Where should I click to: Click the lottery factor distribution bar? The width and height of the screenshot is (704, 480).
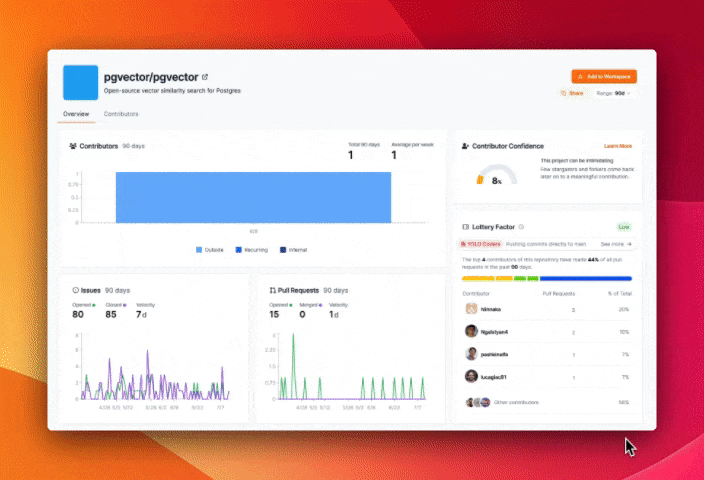[547, 279]
